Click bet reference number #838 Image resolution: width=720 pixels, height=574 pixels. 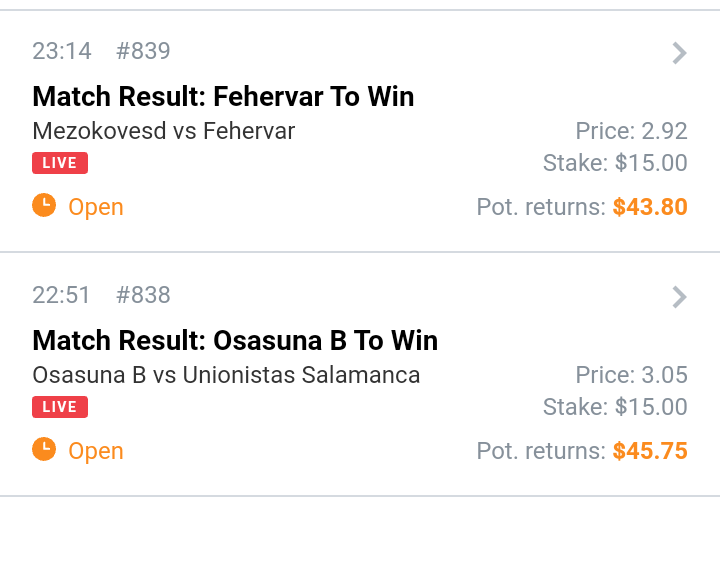[143, 295]
